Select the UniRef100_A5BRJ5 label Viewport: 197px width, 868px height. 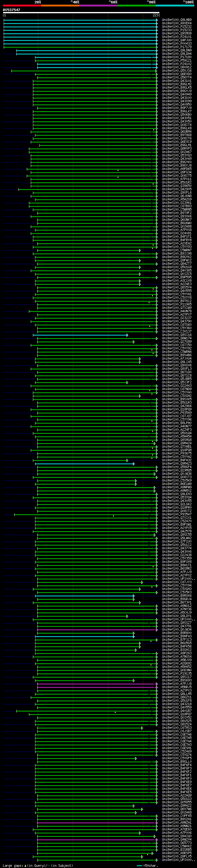(x=177, y=687)
